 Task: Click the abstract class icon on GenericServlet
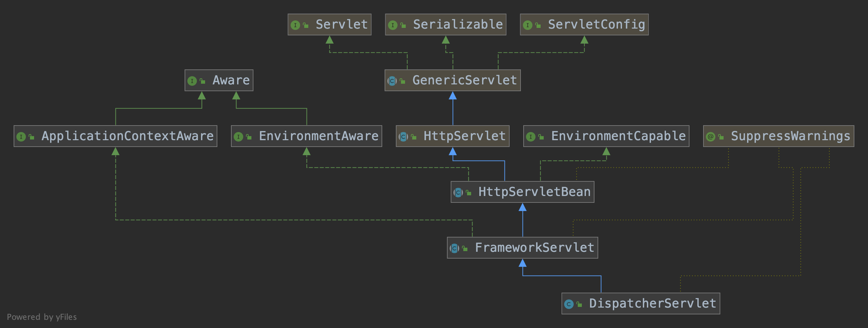pyautogui.click(x=392, y=81)
